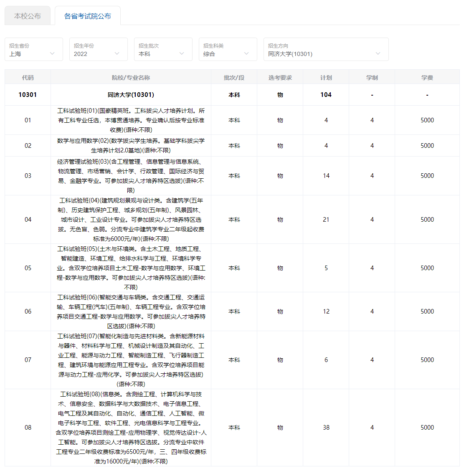Select the 同济大学(10301) summary row name
Screen dimensions: 464x476
131,95
